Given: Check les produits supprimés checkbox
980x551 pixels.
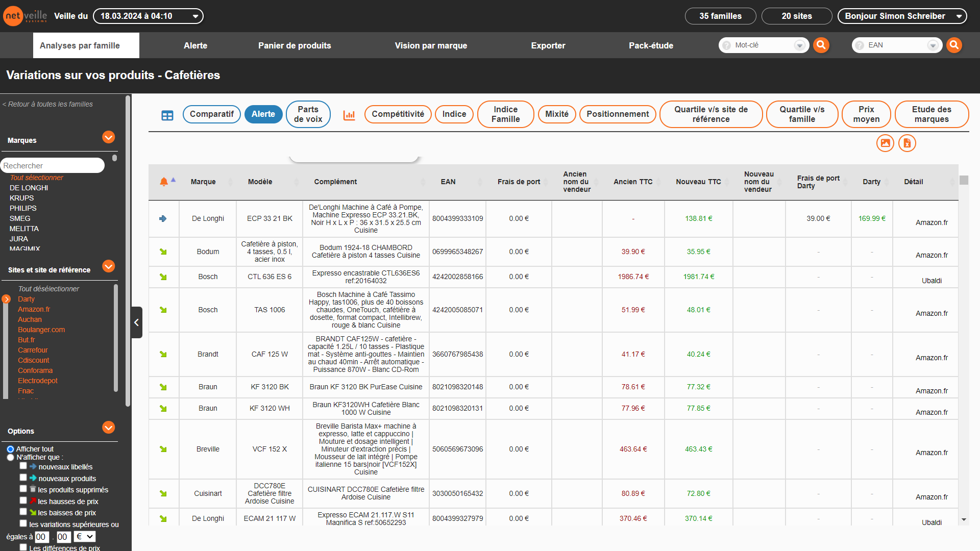Looking at the screenshot, I should coord(23,489).
